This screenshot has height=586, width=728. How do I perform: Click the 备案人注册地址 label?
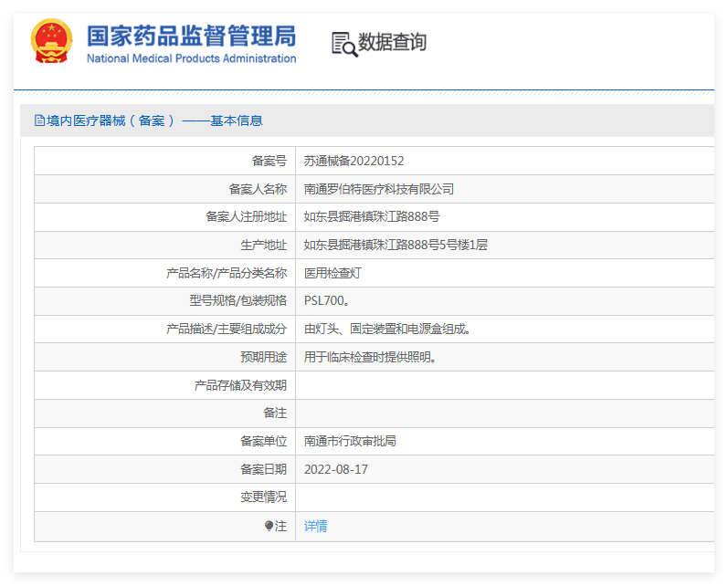(x=246, y=216)
